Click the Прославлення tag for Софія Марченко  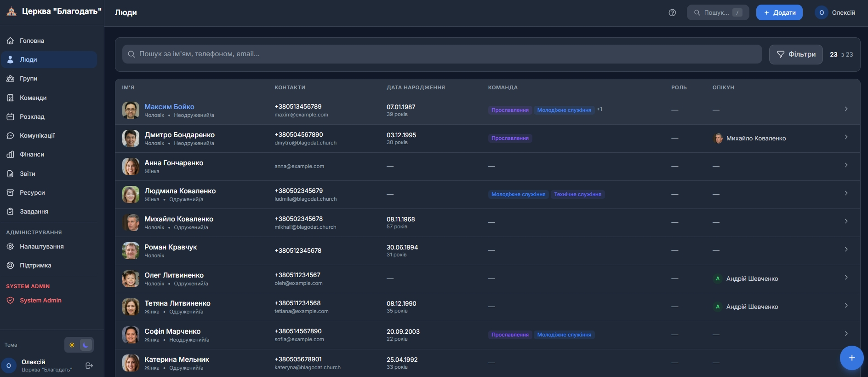click(x=510, y=335)
